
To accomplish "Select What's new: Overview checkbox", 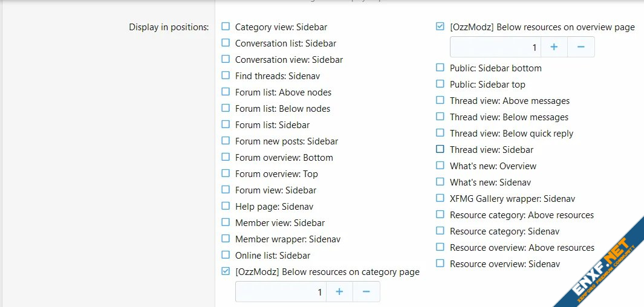I will (x=440, y=166).
